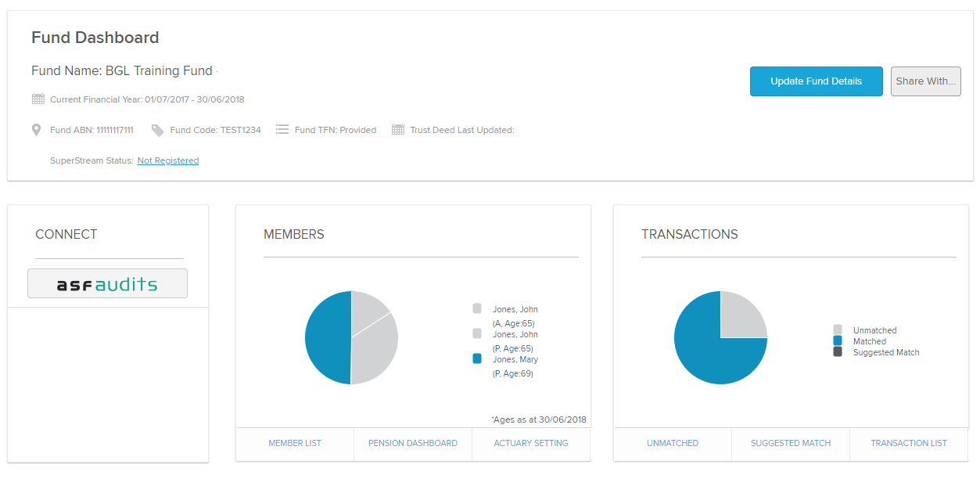Open Suggested Match transactions
Screen dimensions: 980x479
tap(791, 443)
